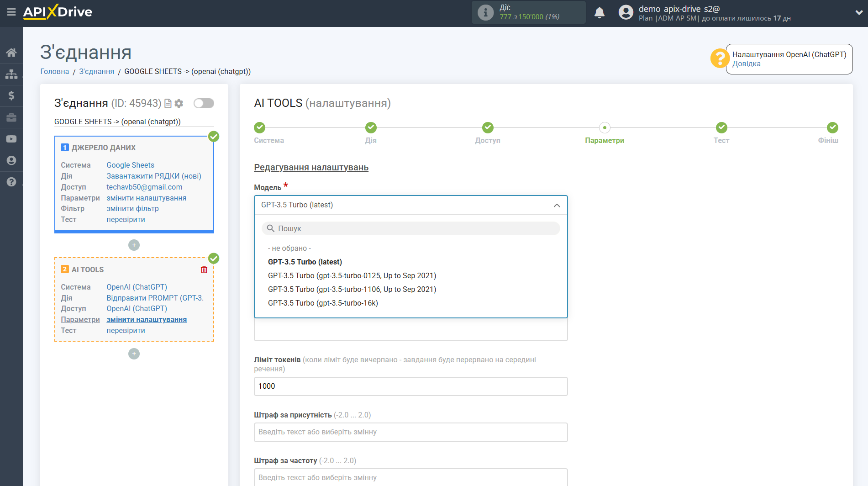Viewport: 868px width, 486px height.
Task: Click the token limit field
Action: point(410,386)
